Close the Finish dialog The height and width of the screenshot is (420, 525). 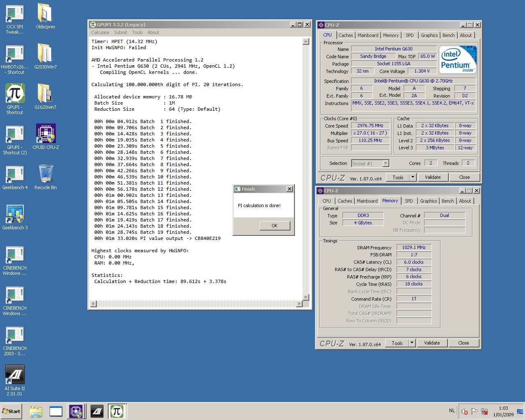click(290, 189)
